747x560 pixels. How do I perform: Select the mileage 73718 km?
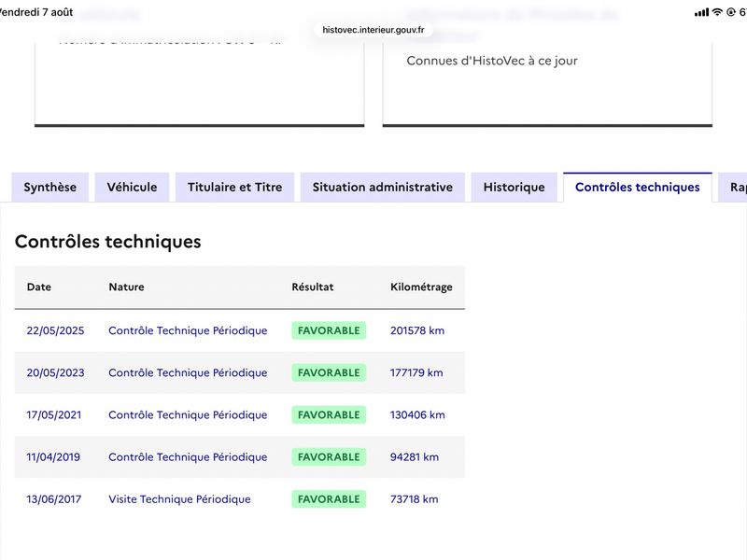[x=414, y=499]
